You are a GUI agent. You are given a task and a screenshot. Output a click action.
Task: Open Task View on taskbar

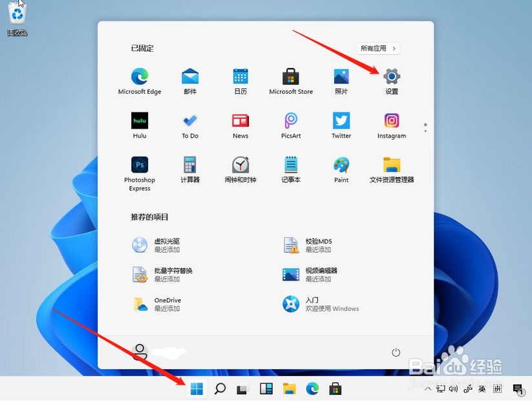click(243, 389)
